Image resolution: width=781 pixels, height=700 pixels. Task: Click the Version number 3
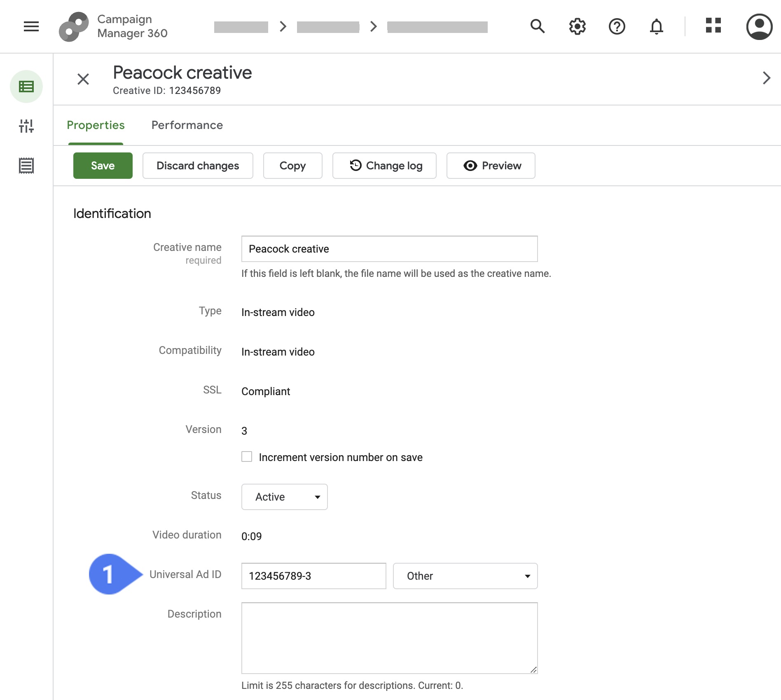pyautogui.click(x=244, y=431)
